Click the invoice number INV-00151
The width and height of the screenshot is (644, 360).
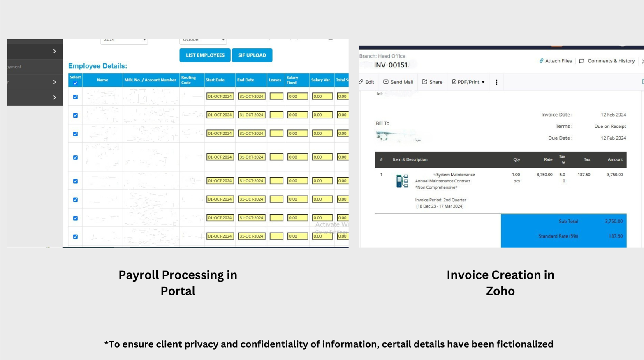391,65
